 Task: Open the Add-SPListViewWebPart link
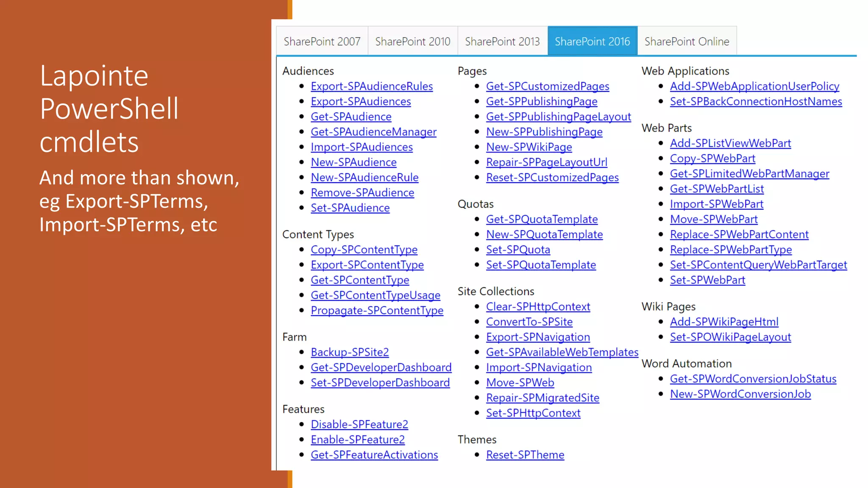tap(730, 144)
